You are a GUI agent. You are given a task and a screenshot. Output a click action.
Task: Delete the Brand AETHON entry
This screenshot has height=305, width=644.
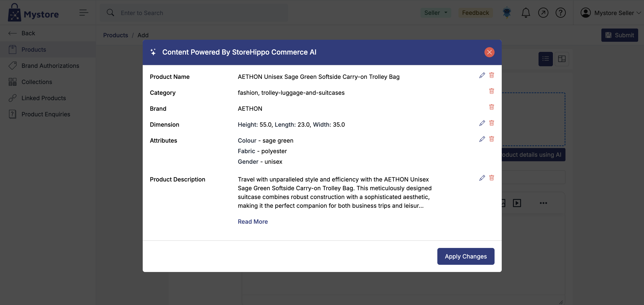coord(491,107)
